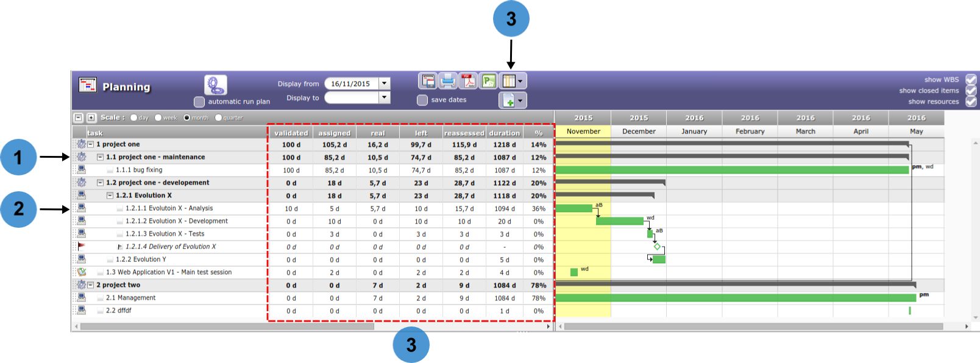Export planning to MS Project
This screenshot has height=363, width=980.
[x=488, y=80]
